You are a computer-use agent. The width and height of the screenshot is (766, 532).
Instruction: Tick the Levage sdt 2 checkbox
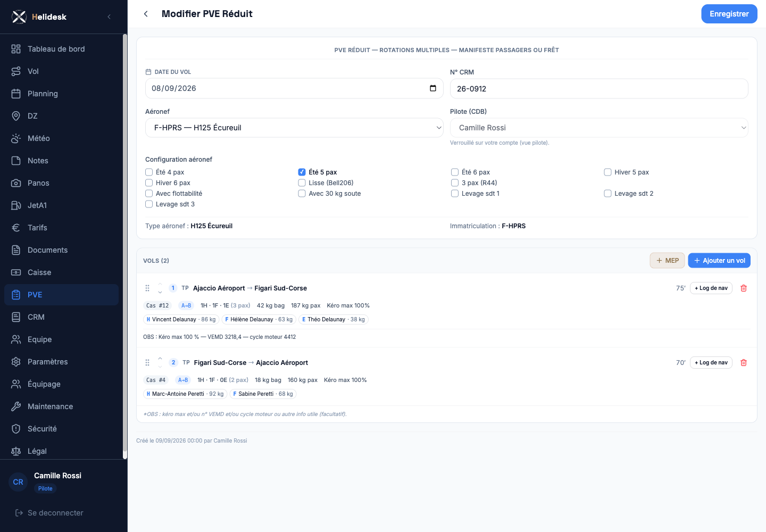coord(607,194)
